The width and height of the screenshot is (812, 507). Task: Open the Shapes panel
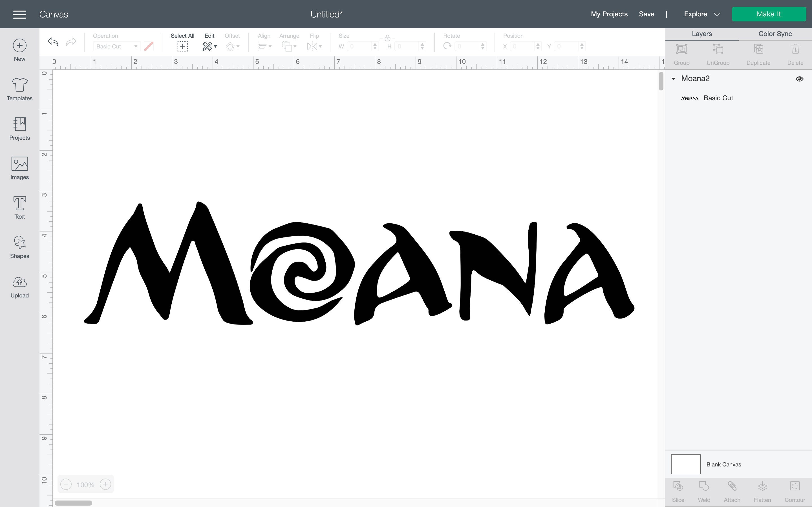[x=19, y=247]
